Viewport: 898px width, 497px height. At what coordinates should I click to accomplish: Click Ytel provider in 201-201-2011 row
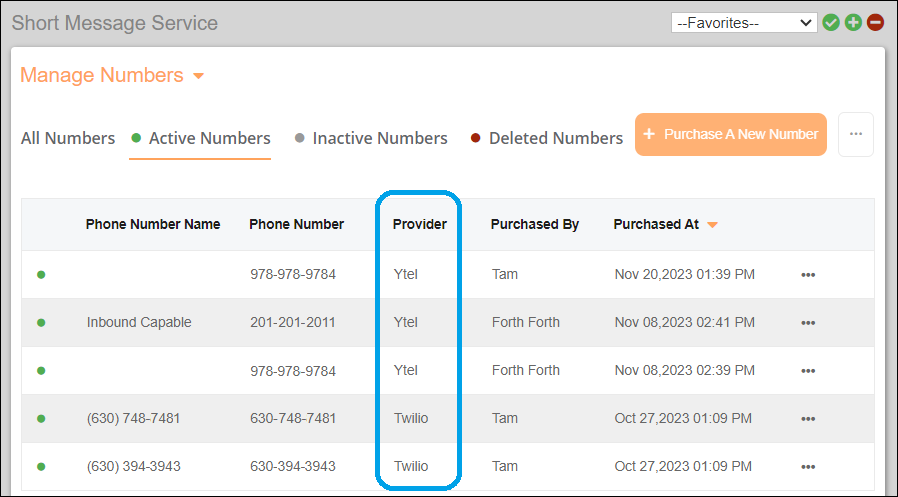(x=405, y=322)
